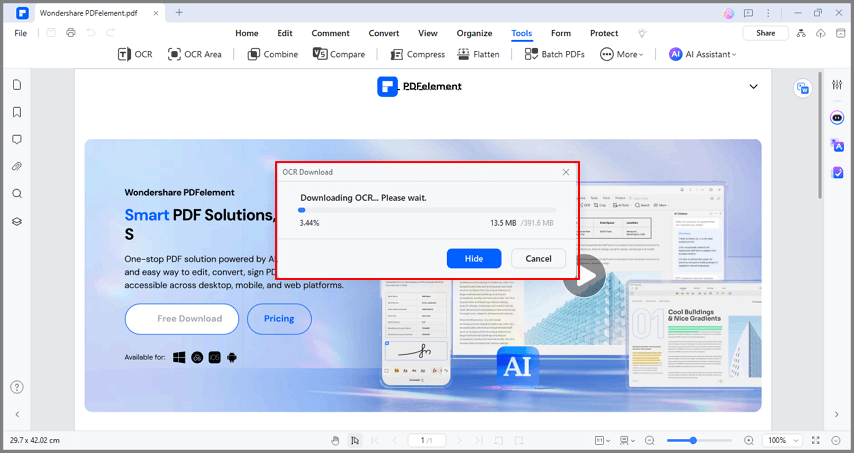Open the View tab
Image resolution: width=854 pixels, height=453 pixels.
point(428,33)
